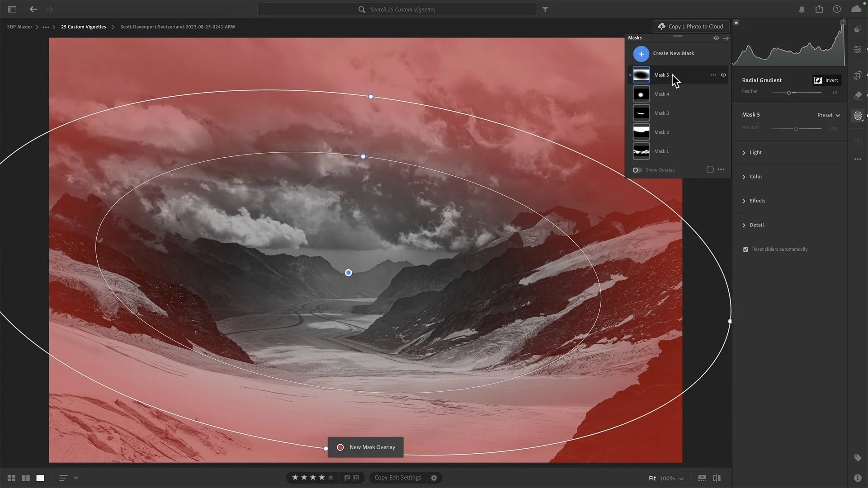Open 25 Custom Vignettes breadcrumb

click(83, 27)
